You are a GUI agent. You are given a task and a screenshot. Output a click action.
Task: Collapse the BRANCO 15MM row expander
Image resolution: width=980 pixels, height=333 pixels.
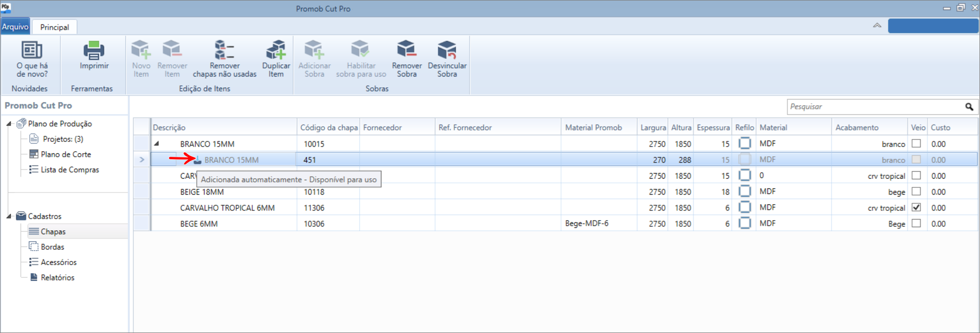coord(157,144)
